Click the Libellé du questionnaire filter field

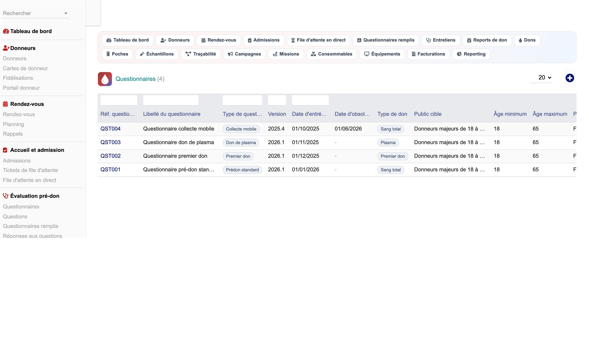tap(171, 100)
